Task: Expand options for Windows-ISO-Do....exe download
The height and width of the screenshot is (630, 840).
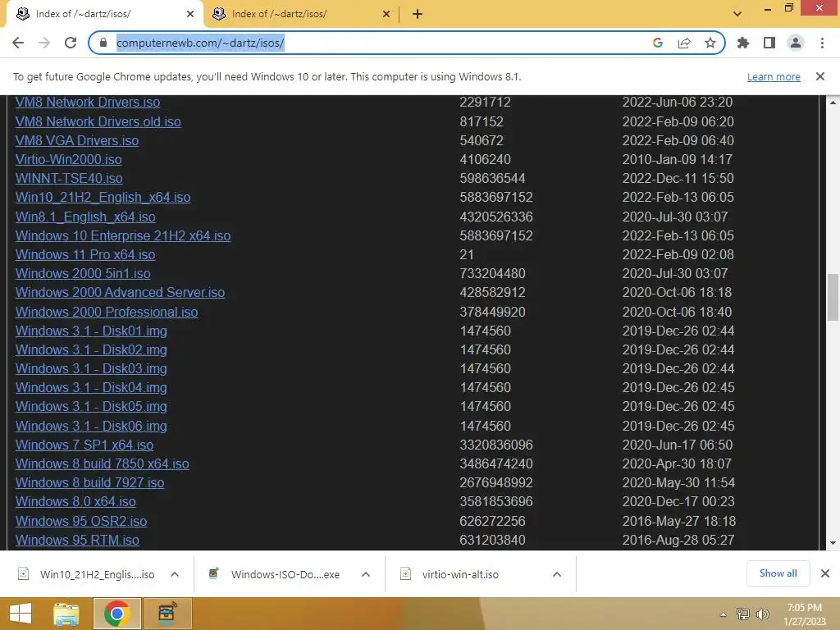Action: [x=366, y=574]
